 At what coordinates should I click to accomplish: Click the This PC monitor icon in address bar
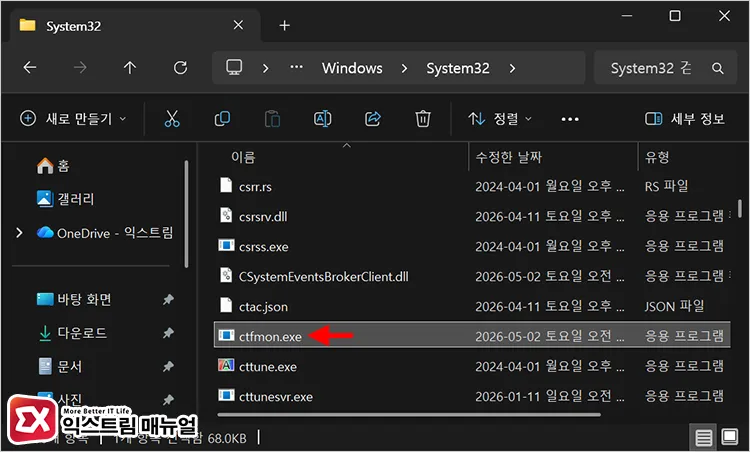pyautogui.click(x=234, y=68)
